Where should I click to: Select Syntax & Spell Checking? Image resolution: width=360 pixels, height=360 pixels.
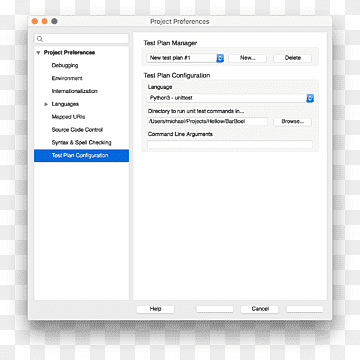pos(82,142)
